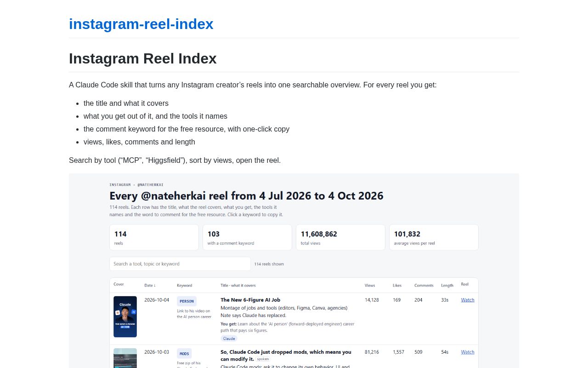Click the Comments column header
The width and height of the screenshot is (588, 368).
[424, 285]
